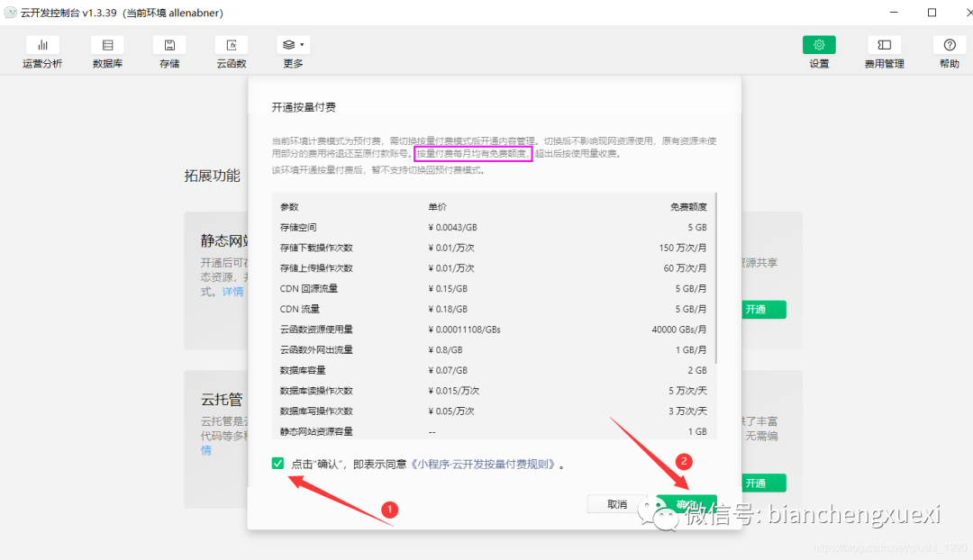This screenshot has height=560, width=973.
Task: Select the 存储空间 row
Action: coord(494,227)
